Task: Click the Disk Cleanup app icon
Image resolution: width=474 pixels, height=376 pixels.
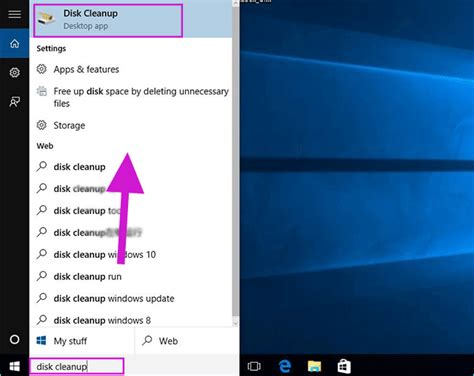Action: 46,19
